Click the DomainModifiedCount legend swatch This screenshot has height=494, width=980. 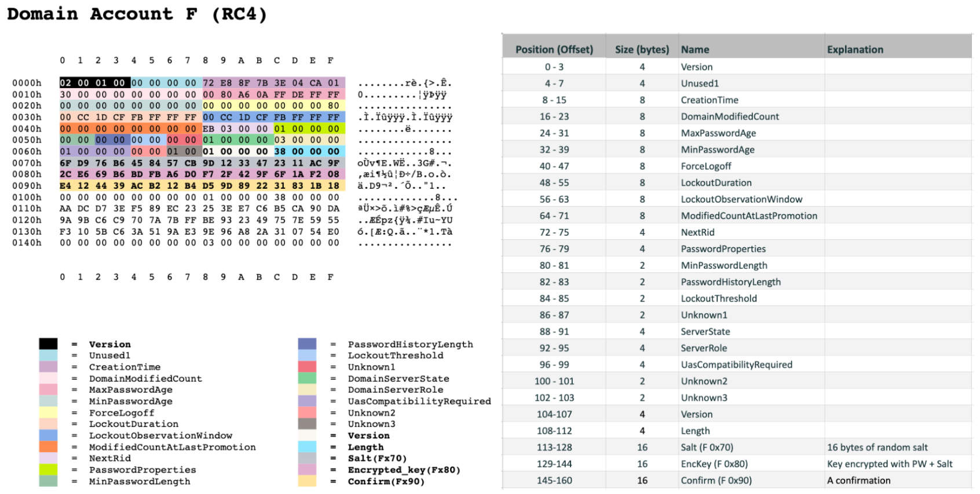click(x=48, y=378)
